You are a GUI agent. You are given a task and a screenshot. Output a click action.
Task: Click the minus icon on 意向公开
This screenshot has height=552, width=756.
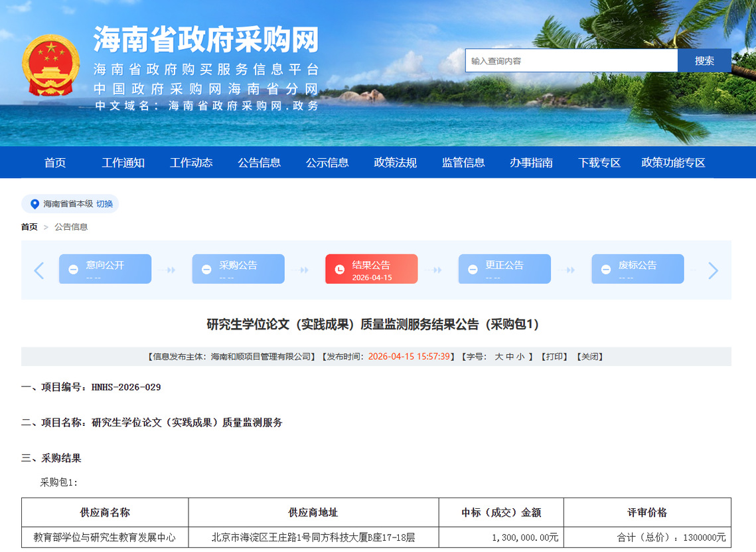point(74,270)
